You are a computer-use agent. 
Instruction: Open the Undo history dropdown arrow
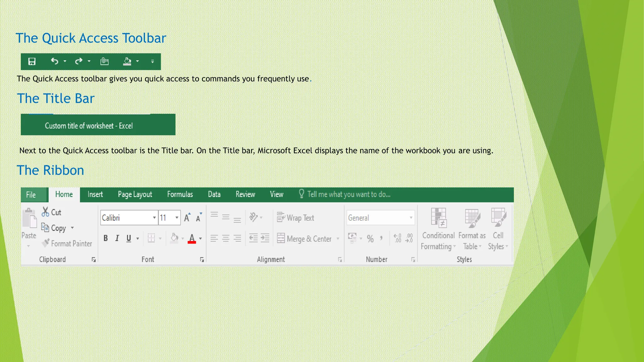pyautogui.click(x=65, y=61)
